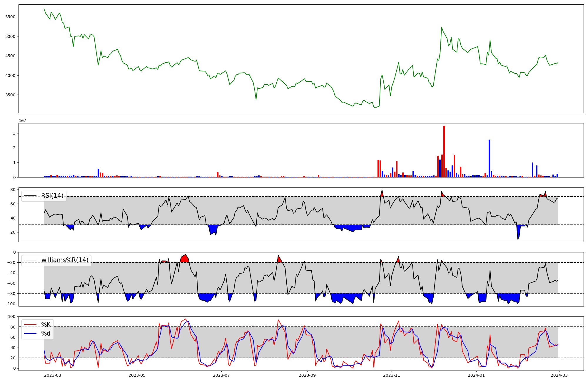Click the tallest red volume bar

[x=444, y=151]
